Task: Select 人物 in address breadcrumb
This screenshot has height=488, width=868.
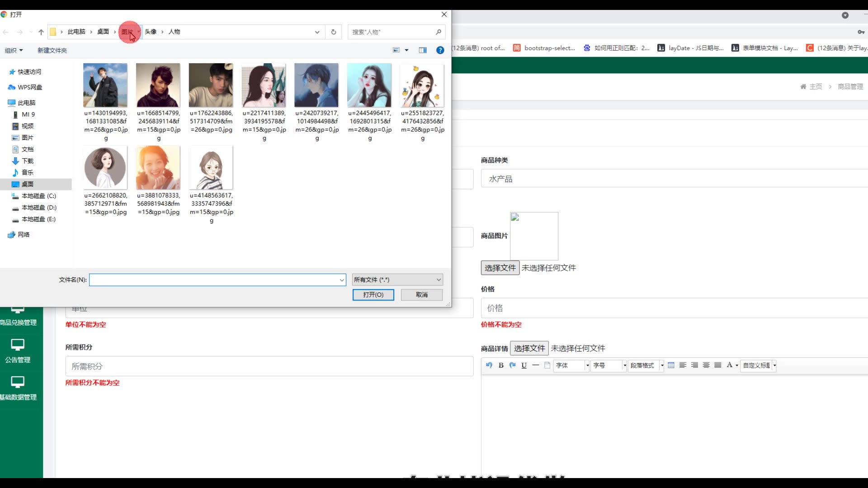Action: [174, 32]
